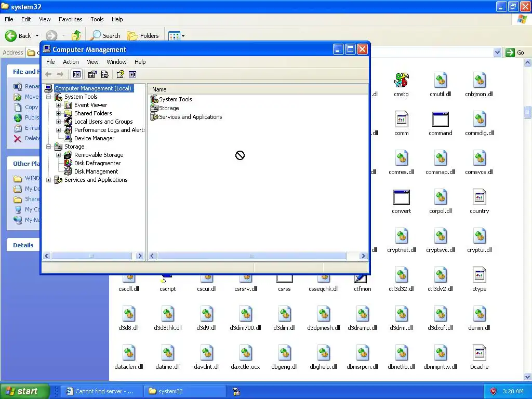Open Tools menu in system32 window

[x=97, y=19]
